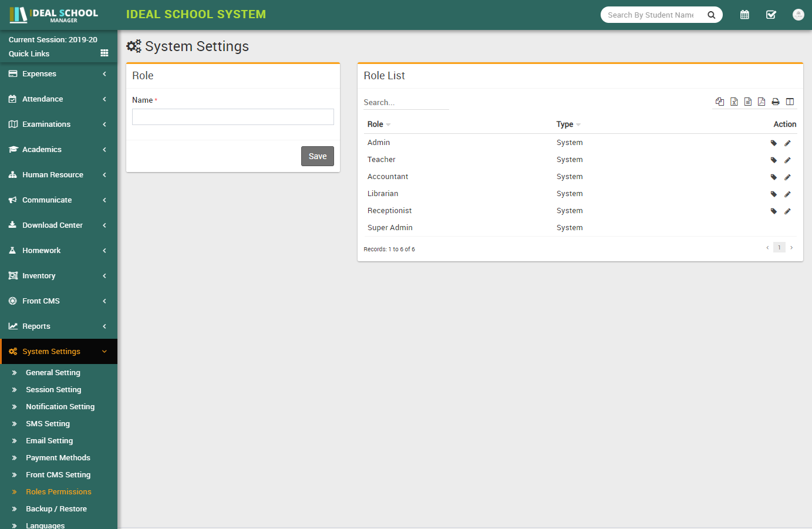Open the calendar icon in header
The height and width of the screenshot is (529, 812).
pos(744,15)
